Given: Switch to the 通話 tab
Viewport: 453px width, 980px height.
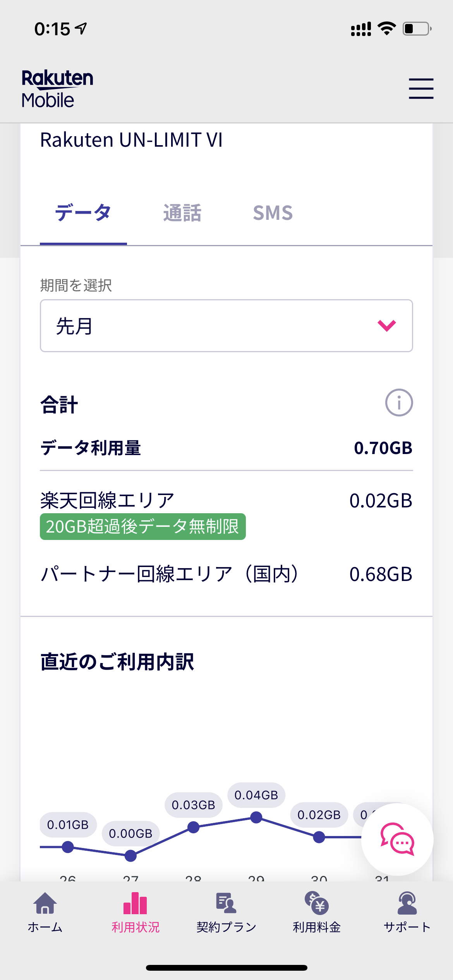Looking at the screenshot, I should 182,213.
